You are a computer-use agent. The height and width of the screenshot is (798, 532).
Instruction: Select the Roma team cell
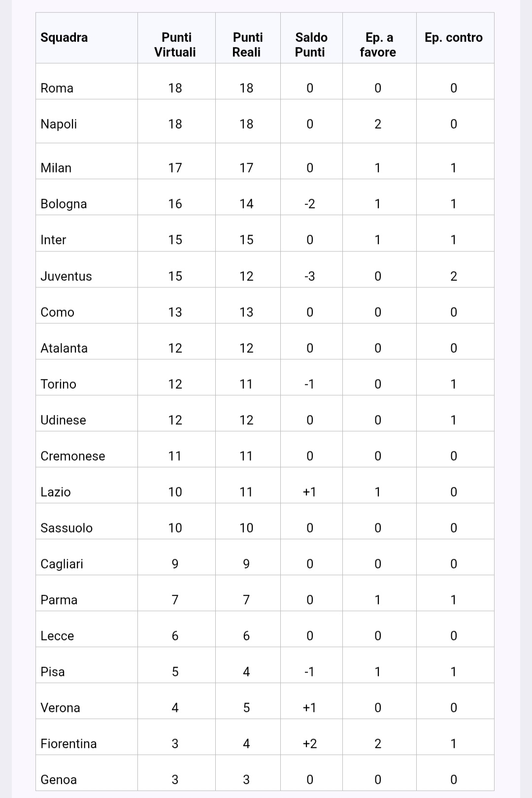57,88
